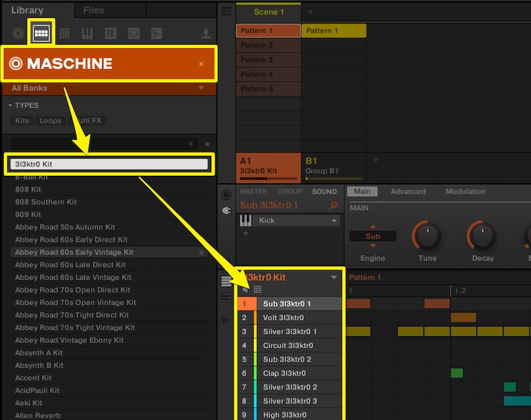Select the 808 Kit result

(x=109, y=189)
